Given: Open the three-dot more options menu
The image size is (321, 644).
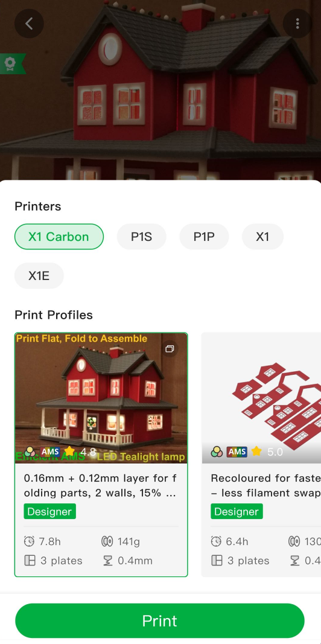Looking at the screenshot, I should click(x=297, y=24).
